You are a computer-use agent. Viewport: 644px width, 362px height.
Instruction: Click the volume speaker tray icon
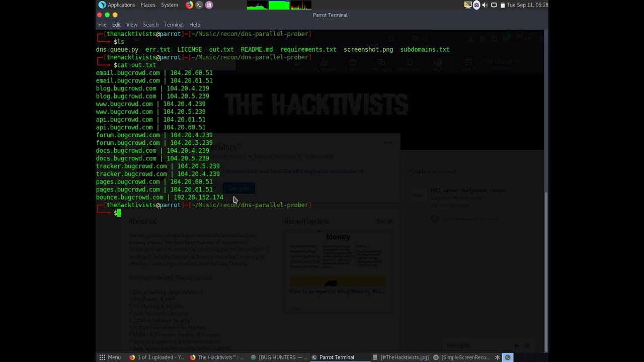[x=485, y=5]
